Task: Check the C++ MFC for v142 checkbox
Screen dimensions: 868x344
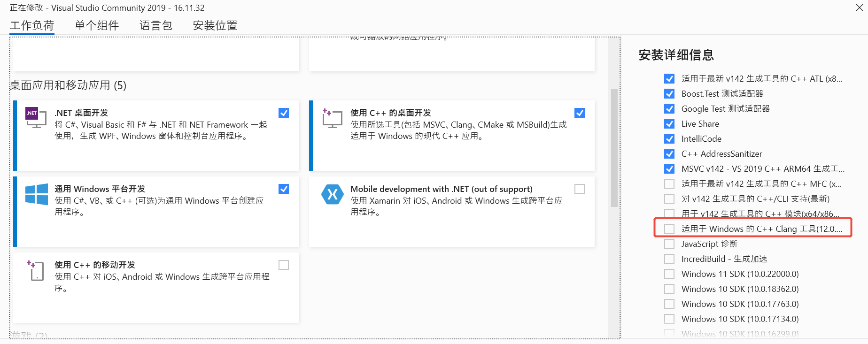Action: [669, 184]
